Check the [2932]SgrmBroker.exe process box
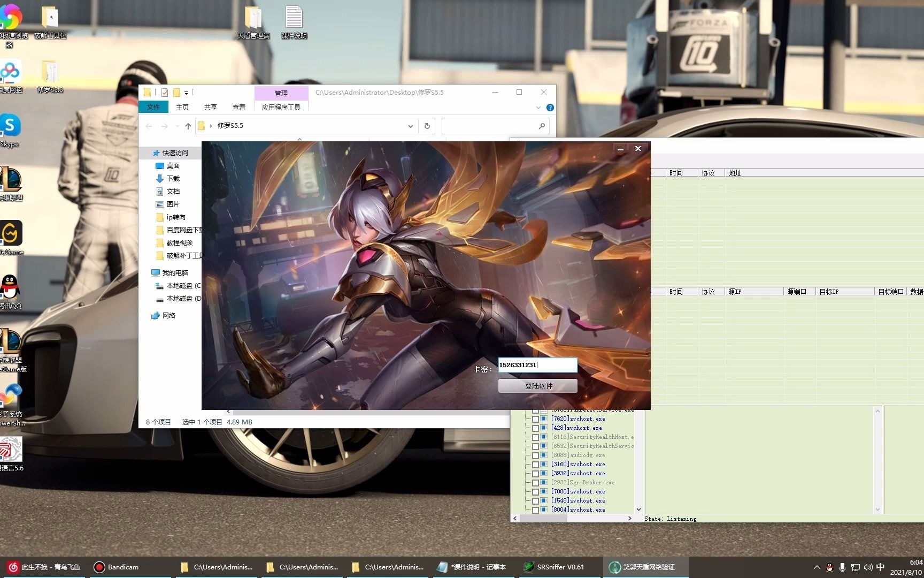924x578 pixels. point(535,483)
